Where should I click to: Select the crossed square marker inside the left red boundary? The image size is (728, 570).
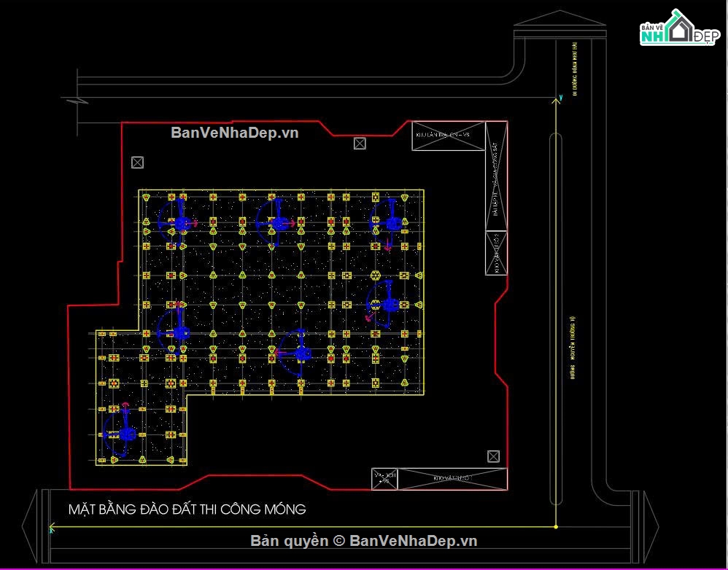click(x=137, y=163)
